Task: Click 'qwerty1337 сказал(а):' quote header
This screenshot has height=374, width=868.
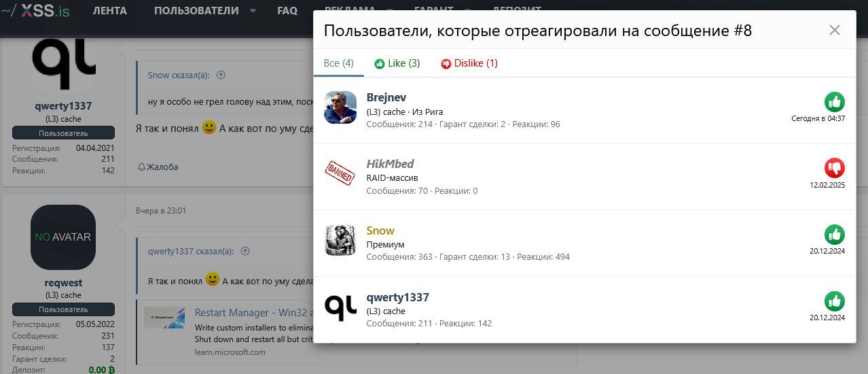Action: coord(192,251)
